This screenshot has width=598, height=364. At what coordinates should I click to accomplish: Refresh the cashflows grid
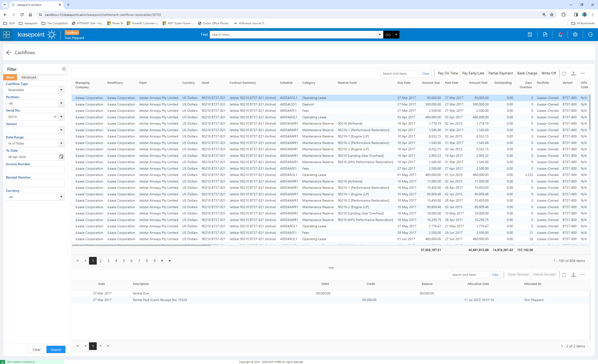coord(564,73)
